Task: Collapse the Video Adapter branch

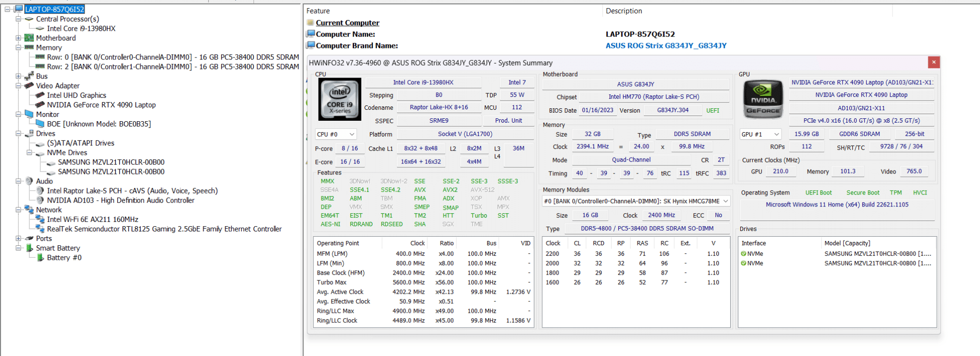Action: pos(18,86)
